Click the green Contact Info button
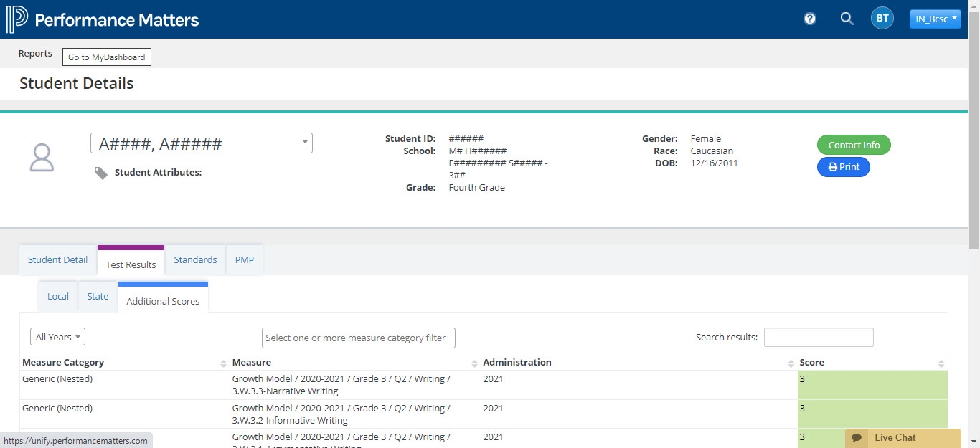This screenshot has width=980, height=448. pos(854,145)
